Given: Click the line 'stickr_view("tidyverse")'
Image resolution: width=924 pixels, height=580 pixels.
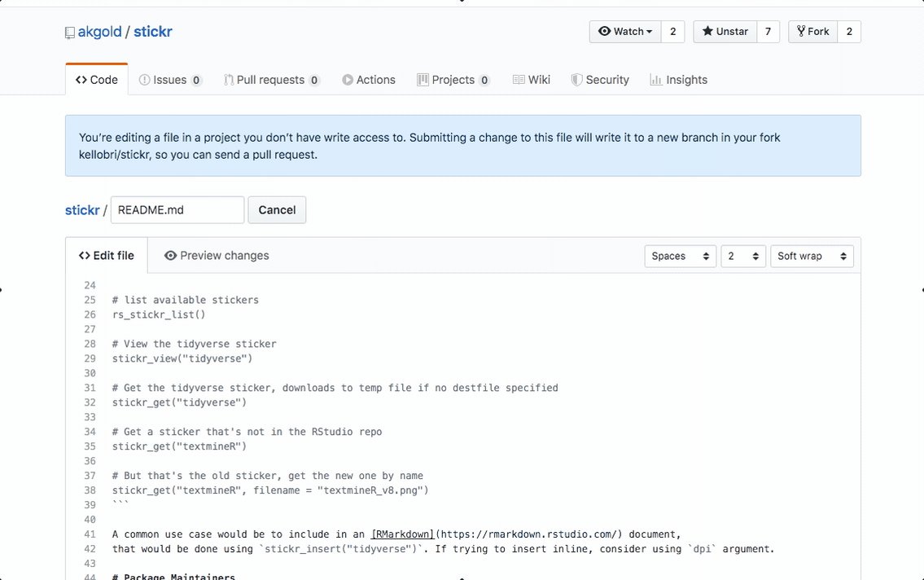Looking at the screenshot, I should tap(182, 358).
